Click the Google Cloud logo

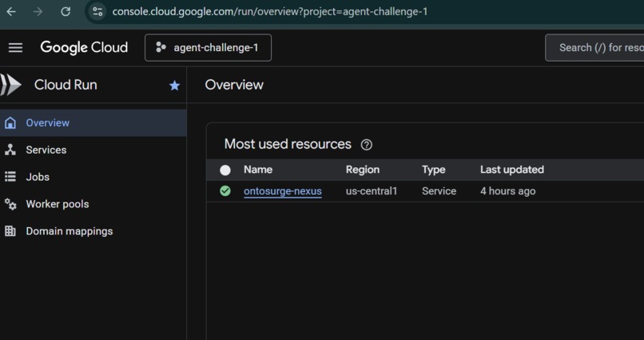click(x=84, y=48)
